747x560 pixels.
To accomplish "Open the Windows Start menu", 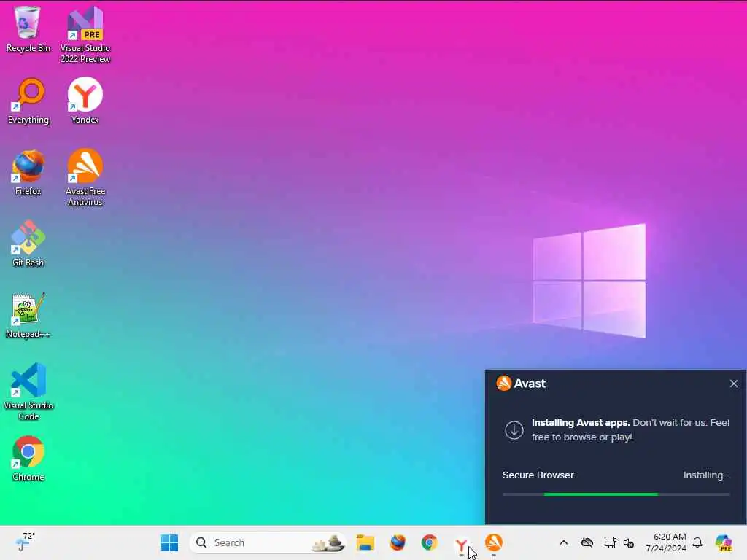I will pyautogui.click(x=169, y=542).
